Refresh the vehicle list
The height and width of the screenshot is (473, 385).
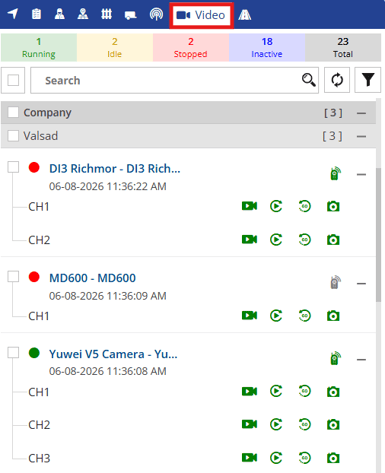[x=337, y=80]
